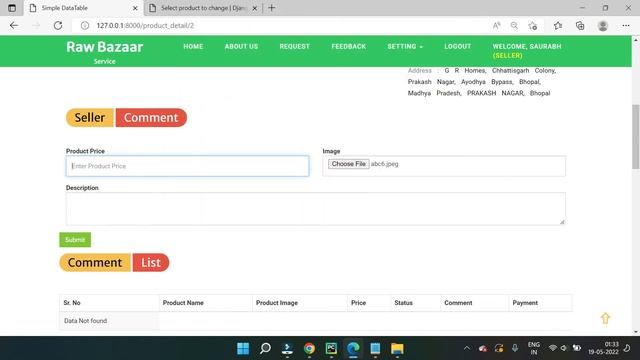Reload the current page

pyautogui.click(x=58, y=25)
